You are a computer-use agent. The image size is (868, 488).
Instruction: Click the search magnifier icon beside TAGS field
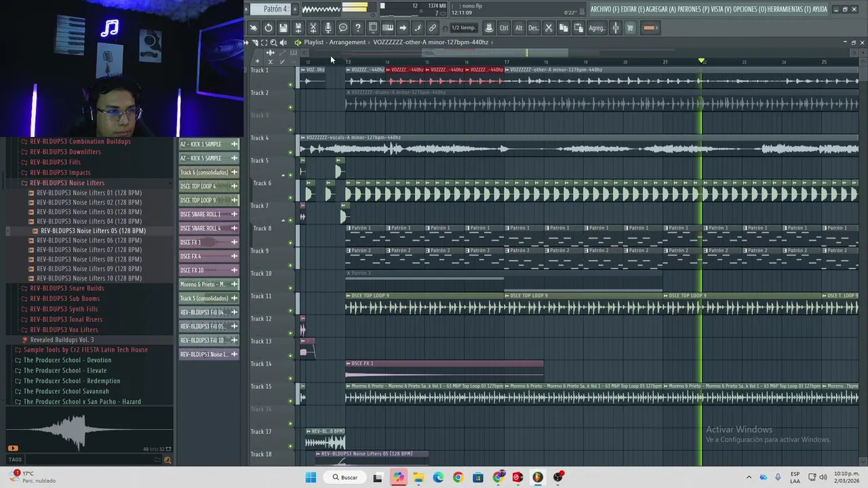click(167, 460)
